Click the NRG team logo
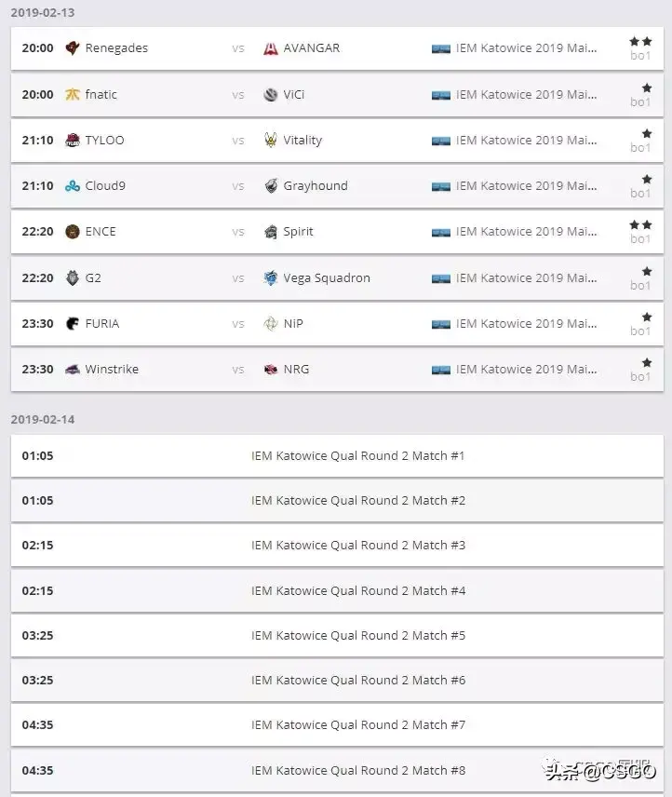The image size is (672, 797). pos(270,370)
